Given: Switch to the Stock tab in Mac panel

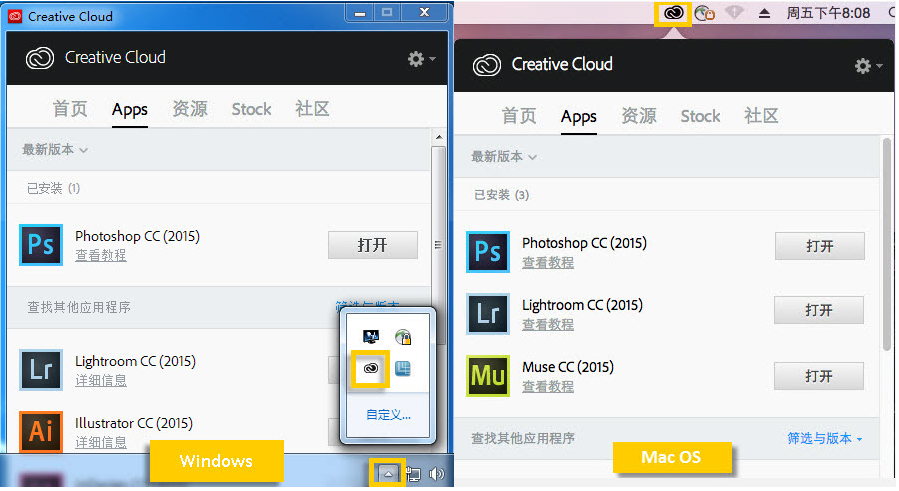Looking at the screenshot, I should 700,116.
